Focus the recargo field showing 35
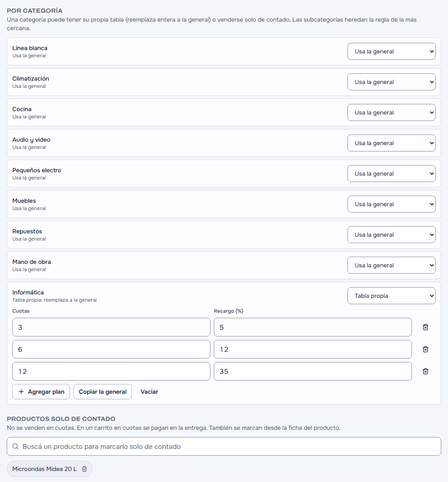This screenshot has width=448, height=482. point(313,371)
